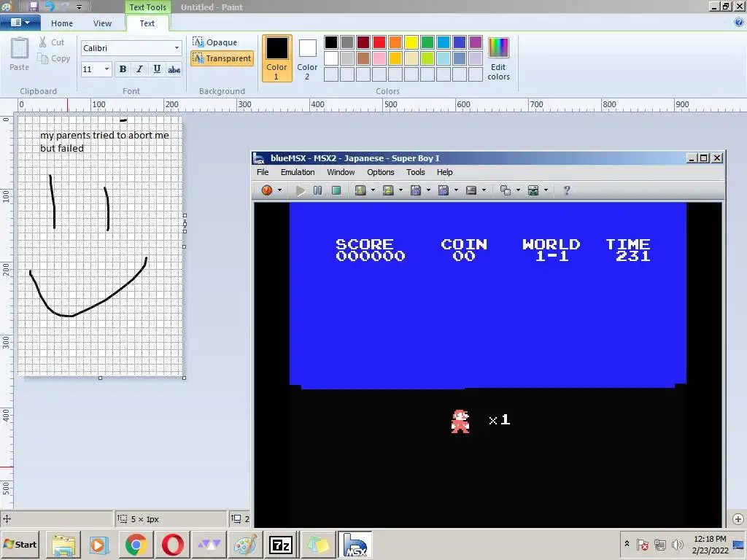Open Google Chrome from taskbar

pyautogui.click(x=136, y=545)
